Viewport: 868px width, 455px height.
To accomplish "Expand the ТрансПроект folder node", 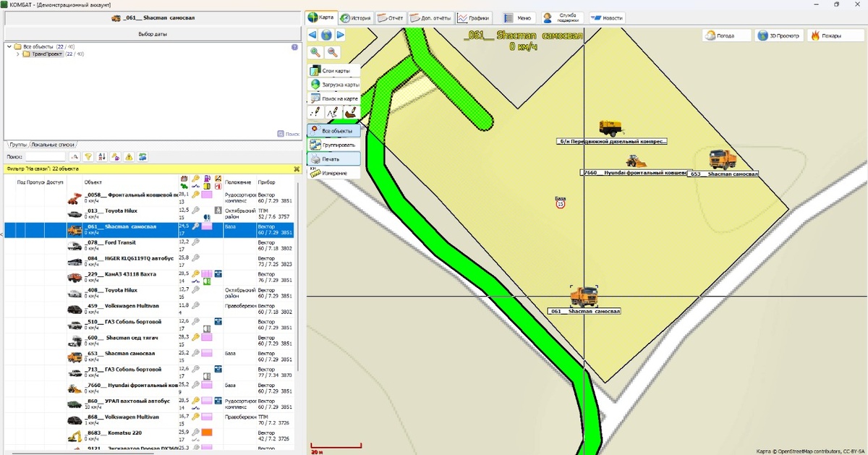I will pos(17,54).
